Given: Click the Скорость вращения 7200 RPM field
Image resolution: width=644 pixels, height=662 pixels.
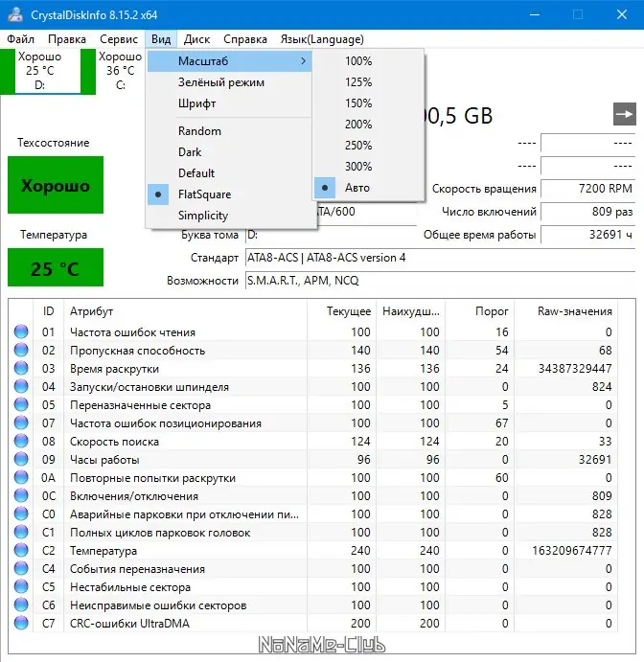Looking at the screenshot, I should pyautogui.click(x=587, y=189).
